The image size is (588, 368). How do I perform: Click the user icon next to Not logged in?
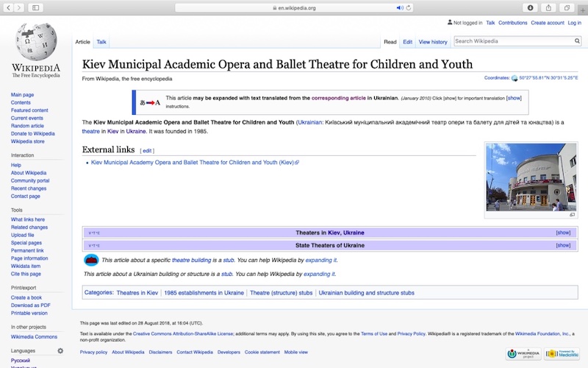450,23
